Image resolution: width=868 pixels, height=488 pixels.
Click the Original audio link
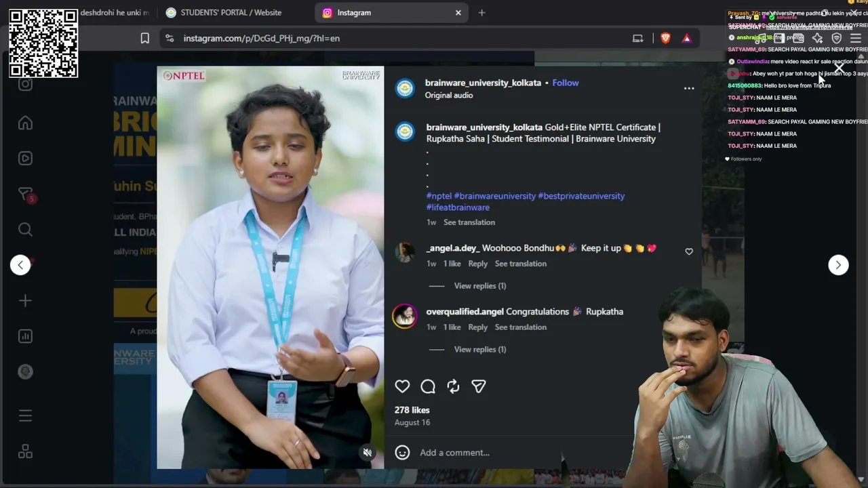[449, 96]
